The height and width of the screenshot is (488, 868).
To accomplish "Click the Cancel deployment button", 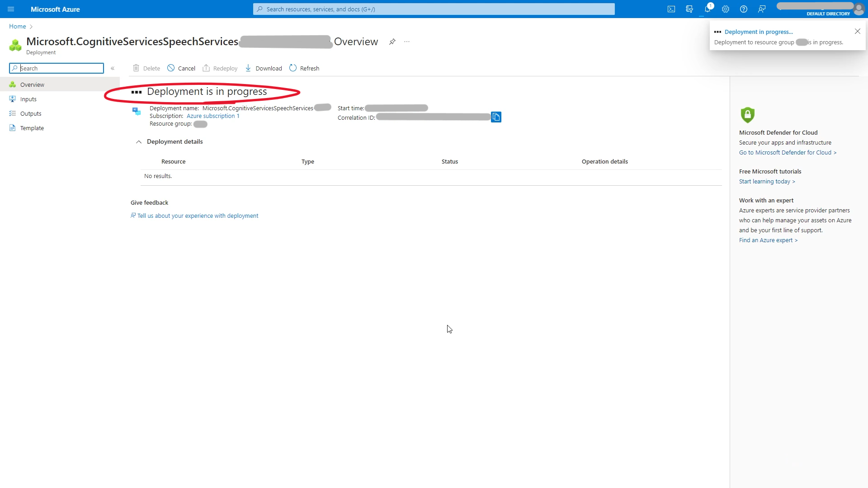I will [x=181, y=68].
